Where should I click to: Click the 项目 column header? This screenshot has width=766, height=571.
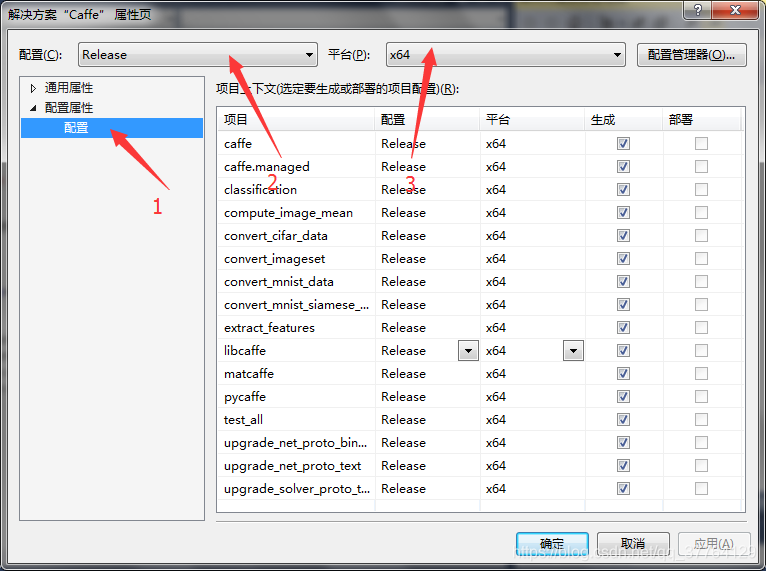[296, 120]
